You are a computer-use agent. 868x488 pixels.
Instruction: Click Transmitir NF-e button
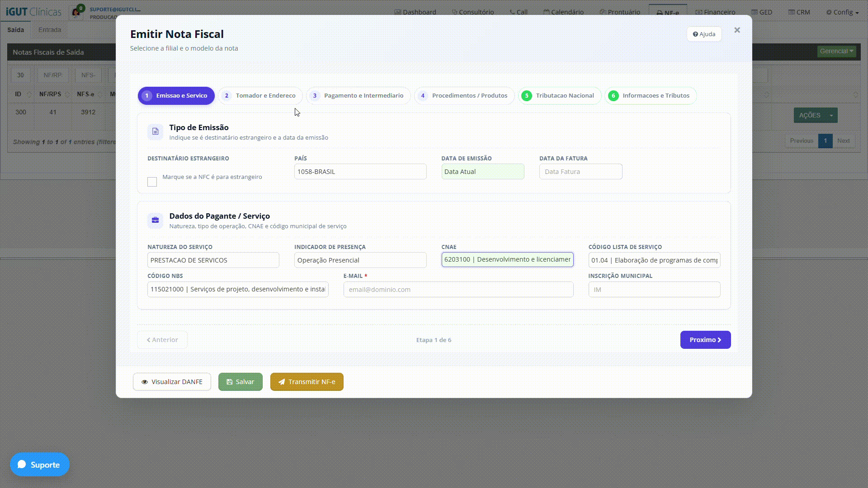click(307, 382)
